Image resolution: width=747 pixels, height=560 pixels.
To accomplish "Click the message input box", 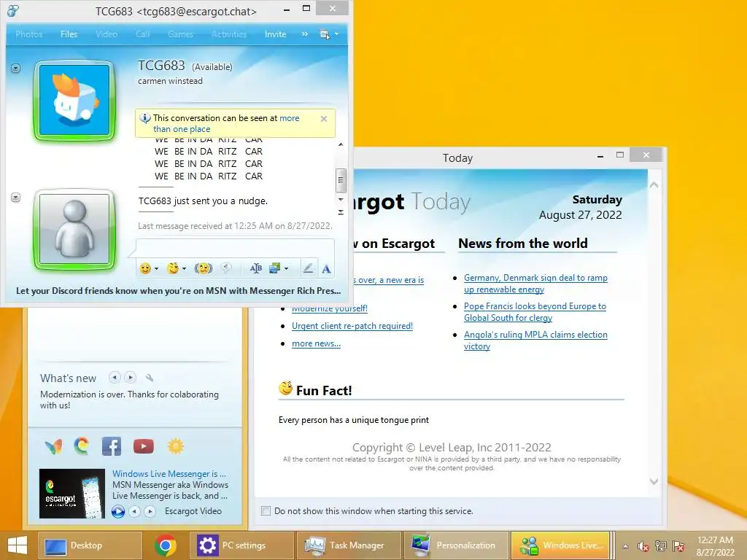I will (x=236, y=248).
